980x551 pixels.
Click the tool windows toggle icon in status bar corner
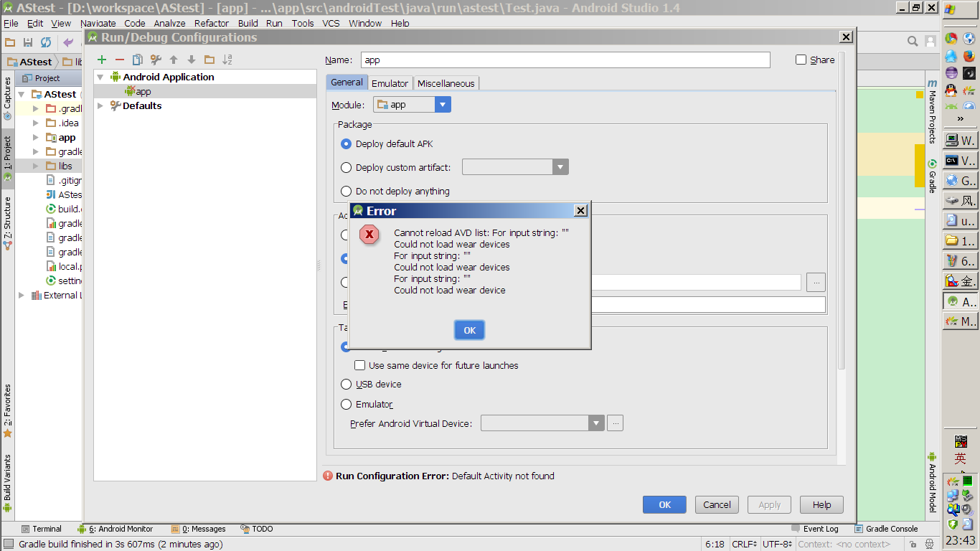(x=8, y=544)
